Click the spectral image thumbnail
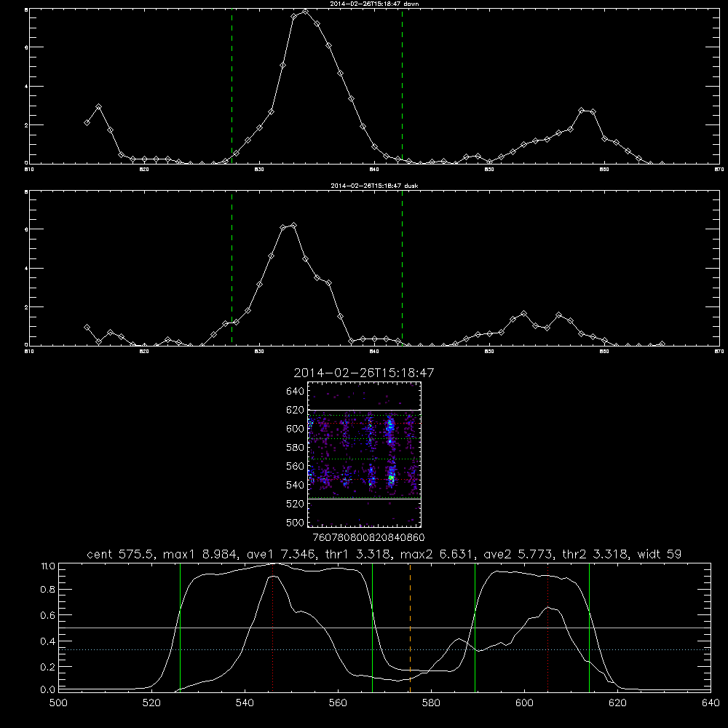 tap(365, 454)
